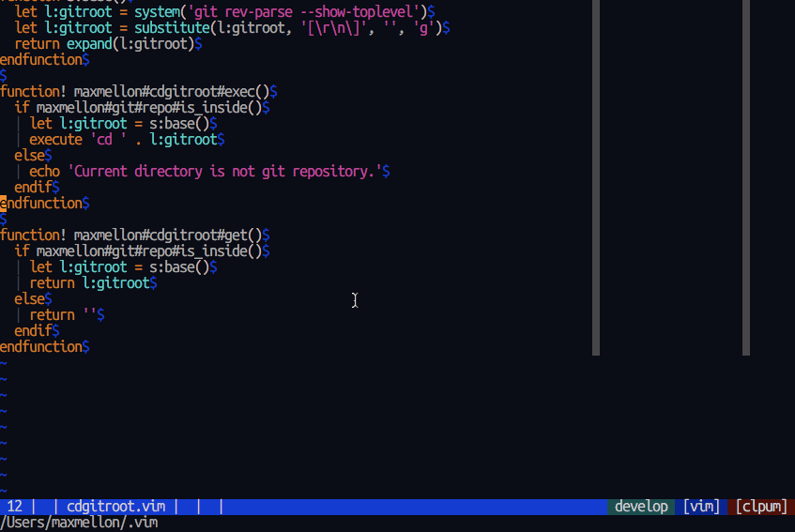This screenshot has height=532, width=795.
Task: Click 'if maxmellon#git#repo#is_inside()' in get function
Action: coord(138,251)
